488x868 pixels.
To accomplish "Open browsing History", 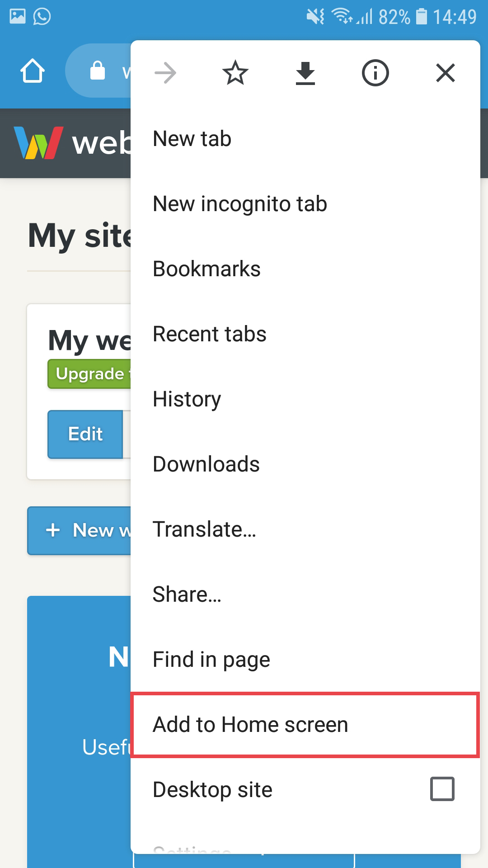I will coord(187,399).
